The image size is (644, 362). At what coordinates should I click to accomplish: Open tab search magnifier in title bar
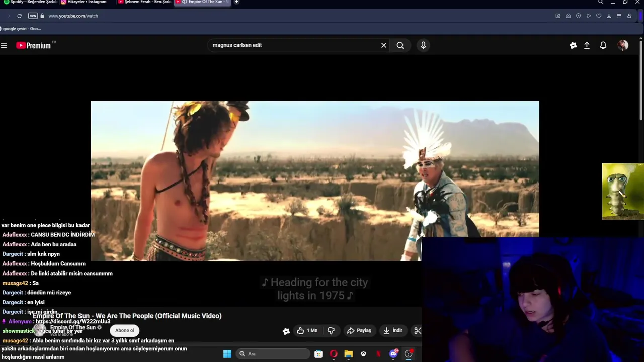click(601, 2)
